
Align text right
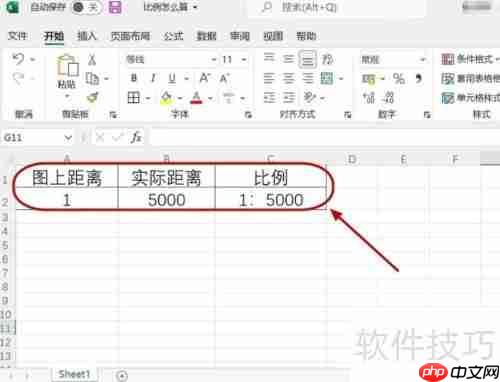coord(307,79)
